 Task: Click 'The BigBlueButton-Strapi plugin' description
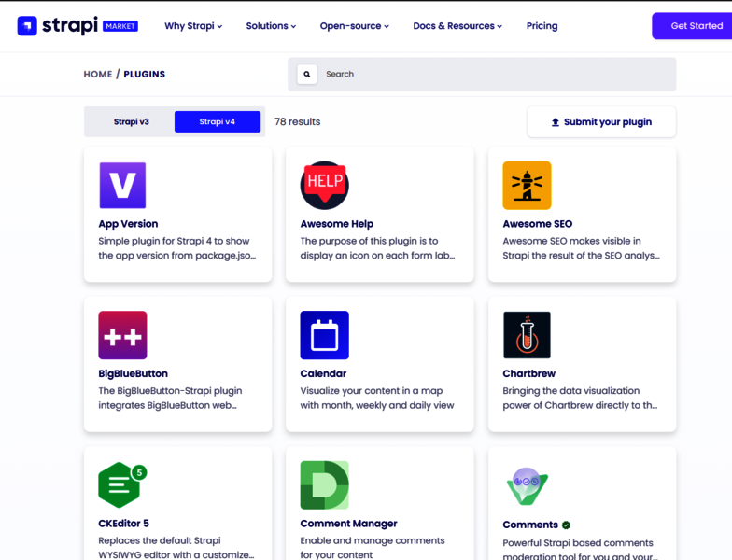pyautogui.click(x=170, y=391)
